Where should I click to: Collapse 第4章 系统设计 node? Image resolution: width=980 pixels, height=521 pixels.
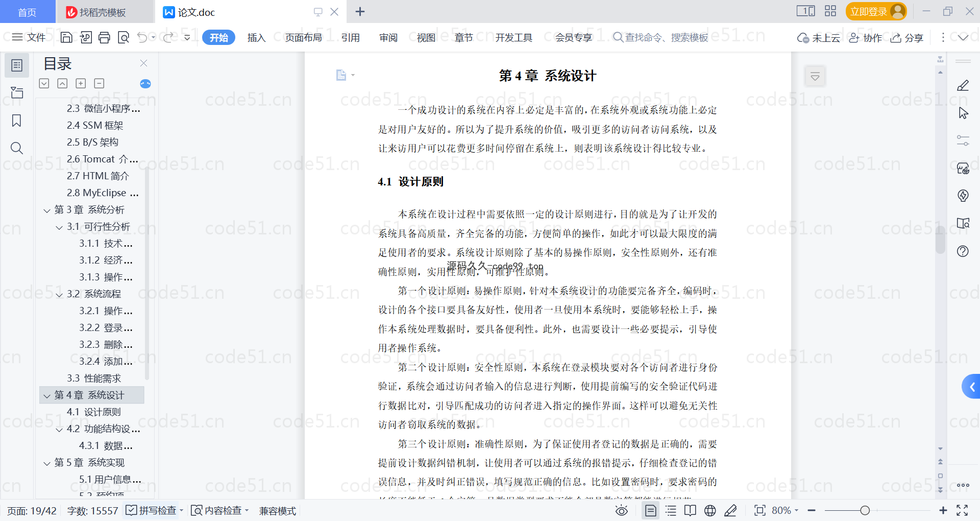(47, 396)
